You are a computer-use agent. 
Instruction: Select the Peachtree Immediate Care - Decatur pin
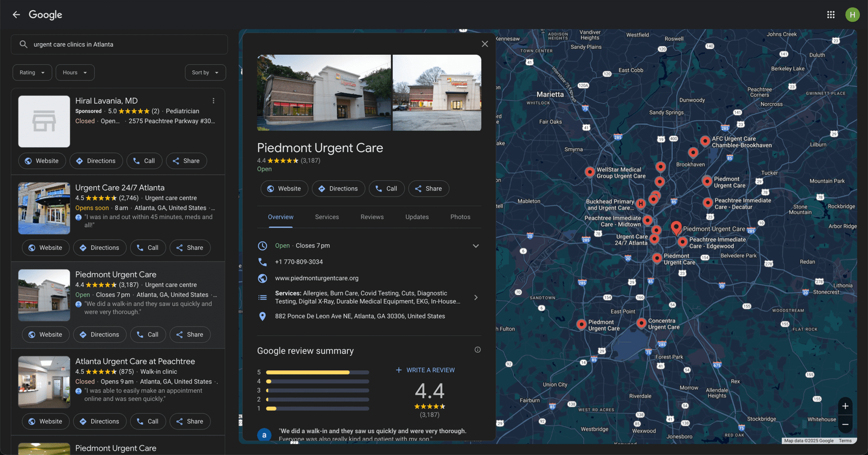point(707,203)
